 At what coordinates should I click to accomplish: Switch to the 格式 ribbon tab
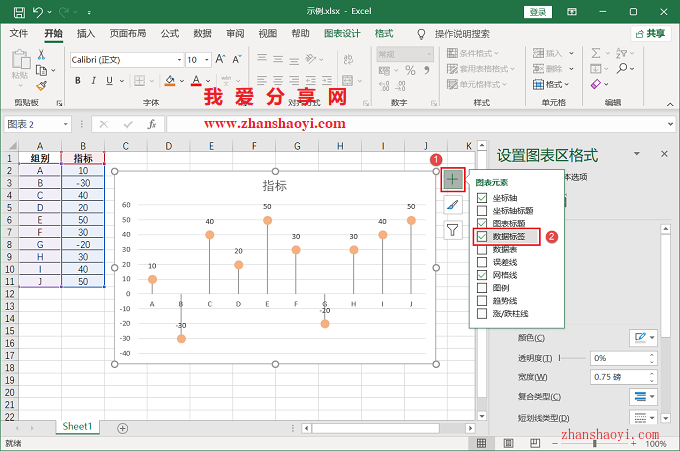[384, 34]
